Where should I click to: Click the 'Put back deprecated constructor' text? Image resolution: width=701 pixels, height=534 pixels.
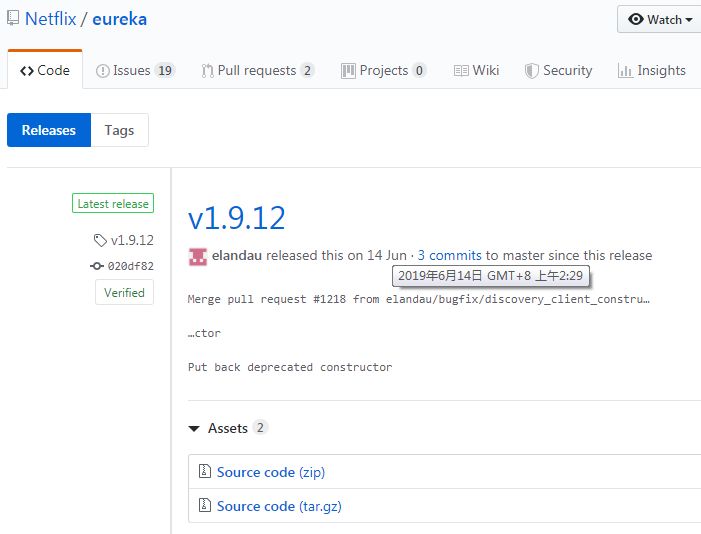pos(290,367)
